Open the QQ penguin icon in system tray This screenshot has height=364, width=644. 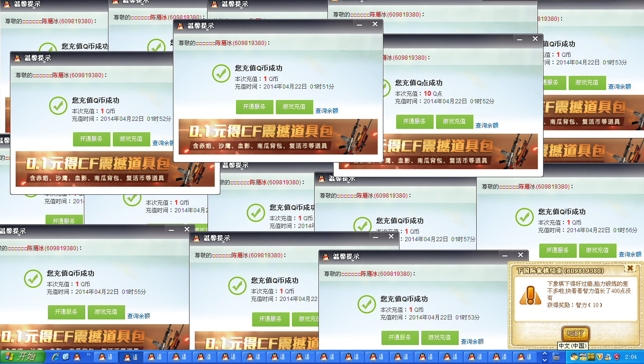tap(574, 357)
